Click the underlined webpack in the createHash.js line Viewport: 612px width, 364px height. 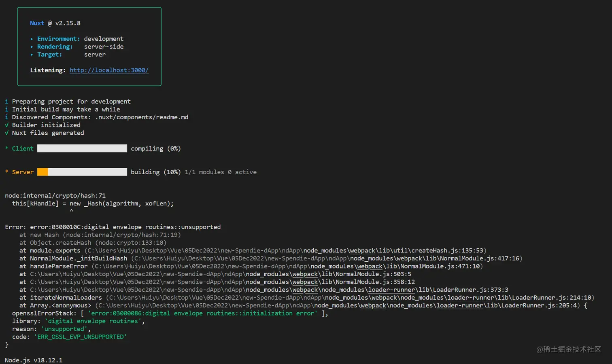point(362,251)
